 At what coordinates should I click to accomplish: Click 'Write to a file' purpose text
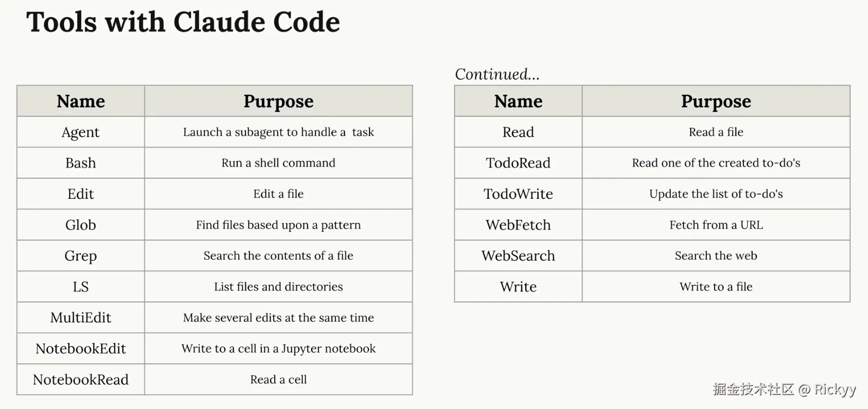[716, 286]
